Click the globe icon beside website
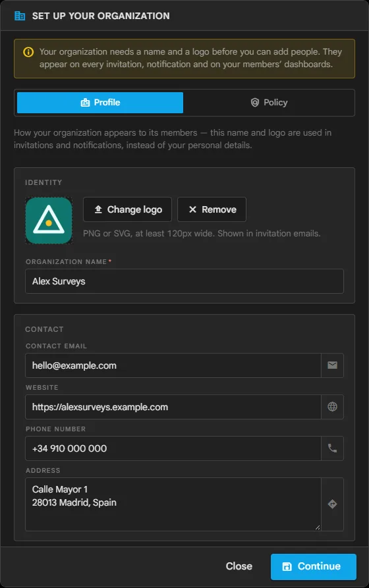 332,407
